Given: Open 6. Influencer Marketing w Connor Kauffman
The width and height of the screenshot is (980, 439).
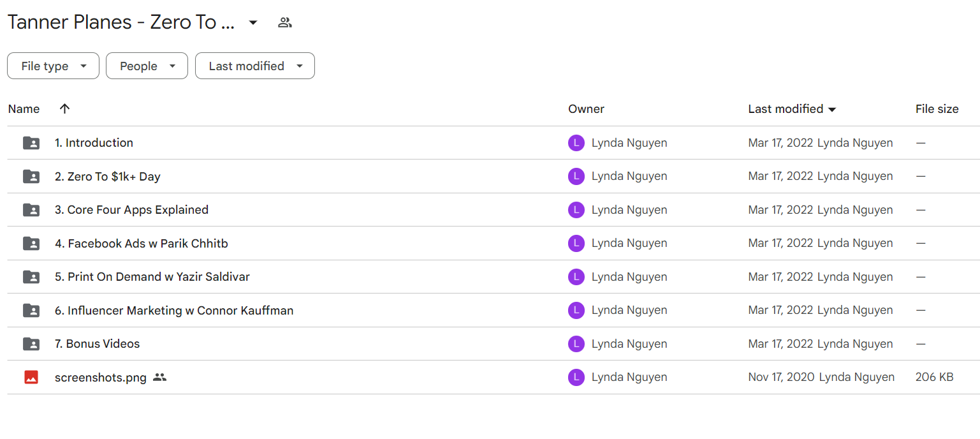Looking at the screenshot, I should [x=174, y=310].
